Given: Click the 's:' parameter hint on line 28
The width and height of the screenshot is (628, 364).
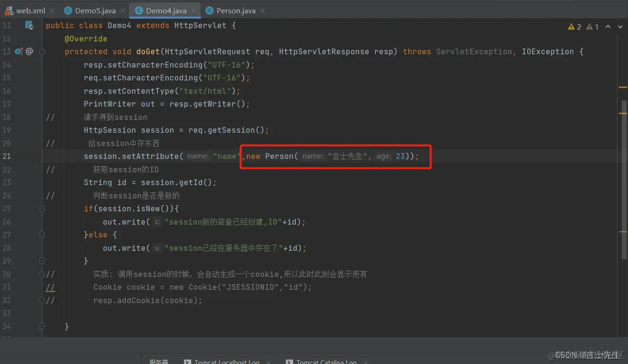Looking at the screenshot, I should [x=157, y=248].
